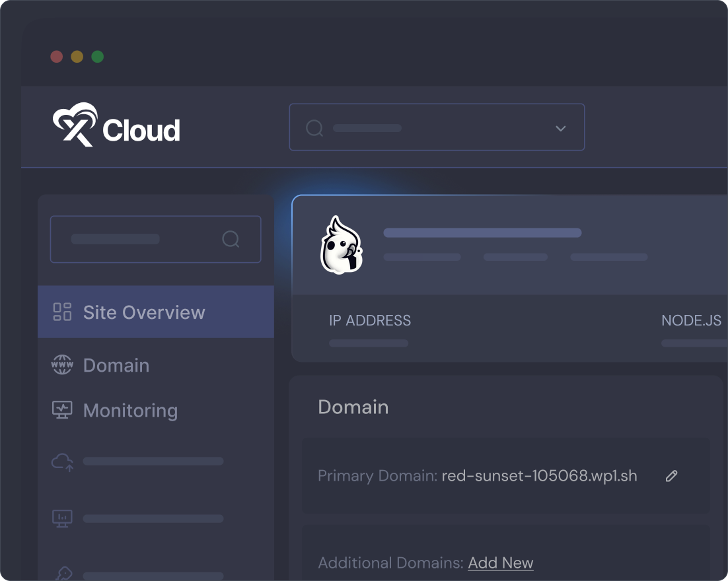Click the top search bar magnifier icon

314,128
